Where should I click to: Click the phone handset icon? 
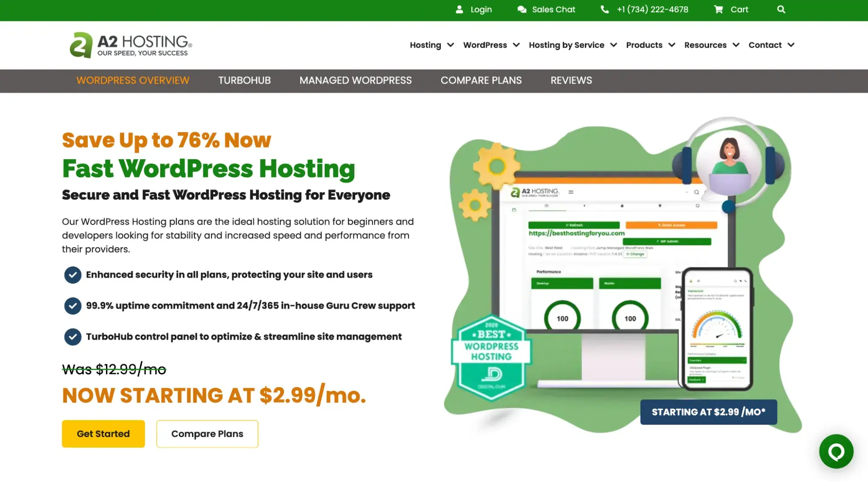tap(604, 10)
